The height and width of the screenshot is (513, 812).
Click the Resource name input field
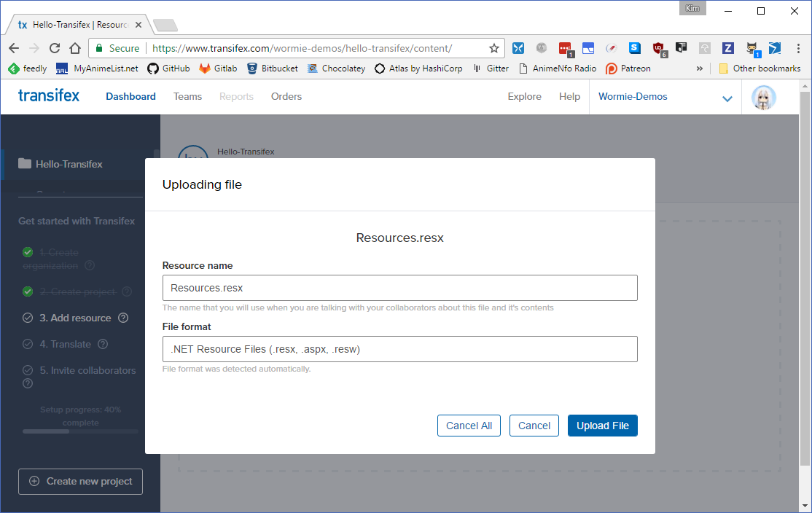click(399, 288)
